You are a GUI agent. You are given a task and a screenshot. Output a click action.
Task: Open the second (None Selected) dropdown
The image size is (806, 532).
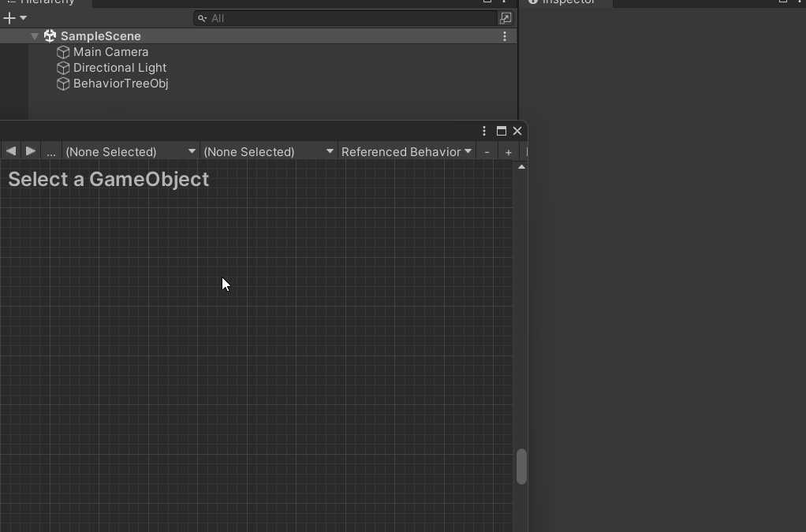point(268,151)
